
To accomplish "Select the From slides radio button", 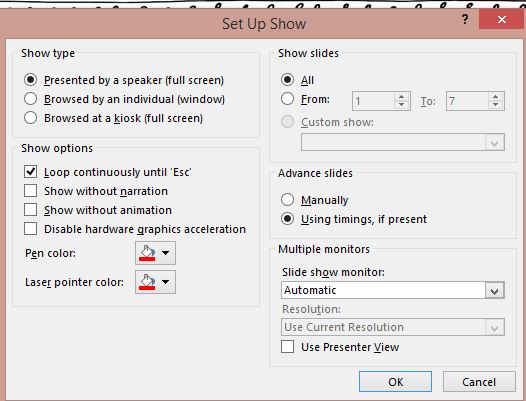I will pos(287,99).
